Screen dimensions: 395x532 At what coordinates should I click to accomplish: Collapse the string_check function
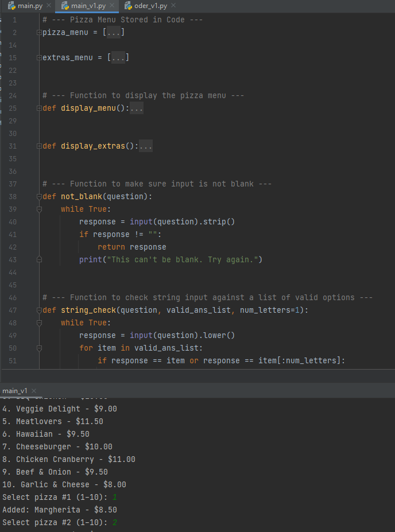pyautogui.click(x=39, y=310)
